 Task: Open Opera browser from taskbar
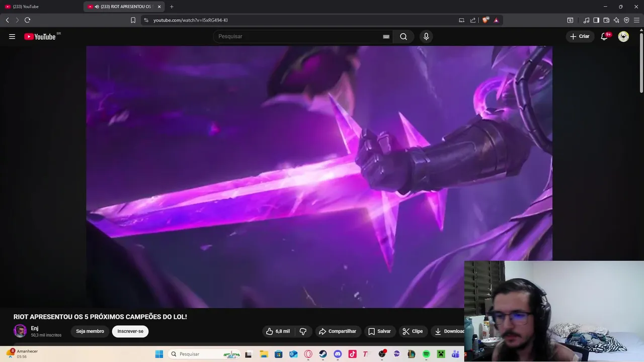(x=308, y=354)
